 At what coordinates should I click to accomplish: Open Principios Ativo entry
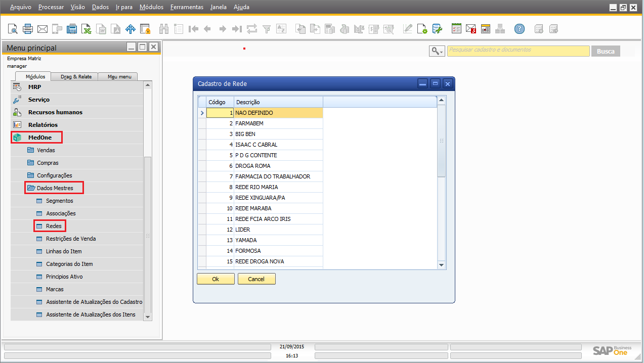[64, 277]
